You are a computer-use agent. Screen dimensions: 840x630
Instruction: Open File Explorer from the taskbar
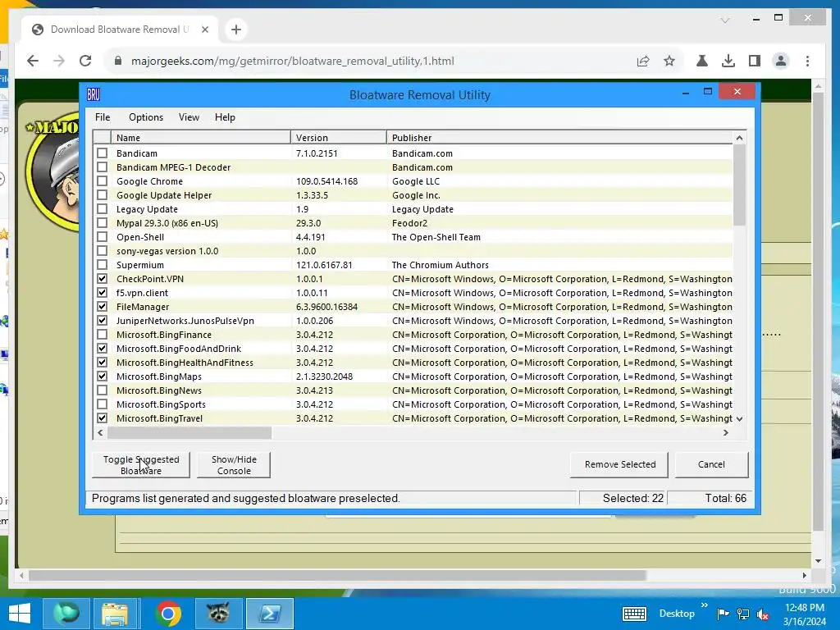tap(115, 614)
